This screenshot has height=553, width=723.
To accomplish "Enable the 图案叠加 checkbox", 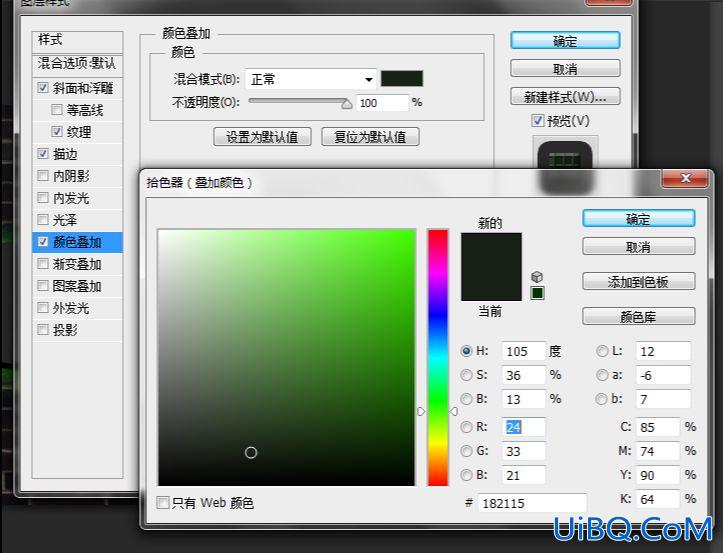I will pos(43,286).
